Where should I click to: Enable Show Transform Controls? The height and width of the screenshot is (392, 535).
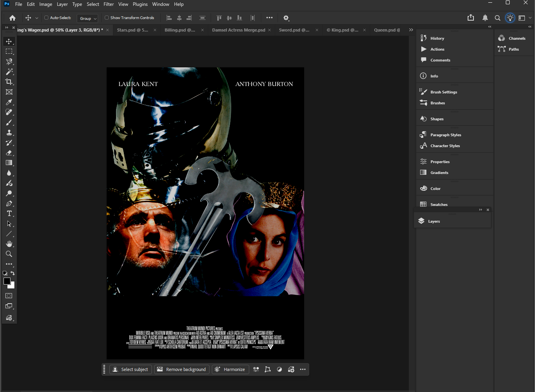tap(106, 18)
